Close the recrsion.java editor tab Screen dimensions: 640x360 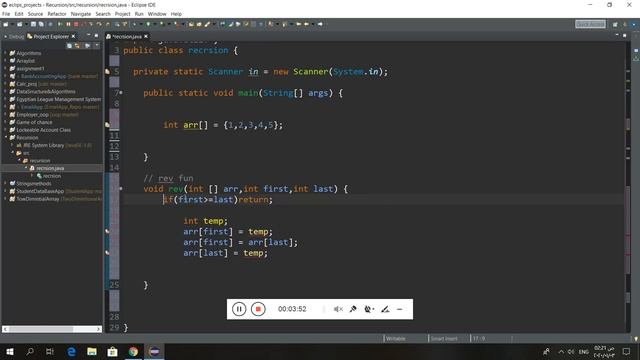[x=146, y=36]
